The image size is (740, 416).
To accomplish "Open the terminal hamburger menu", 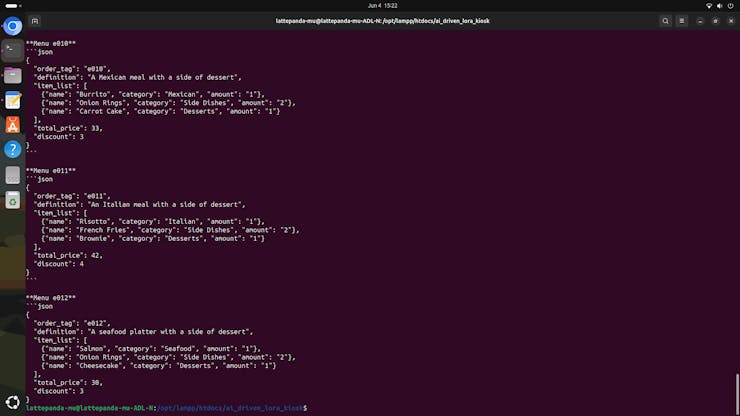I will 681,21.
